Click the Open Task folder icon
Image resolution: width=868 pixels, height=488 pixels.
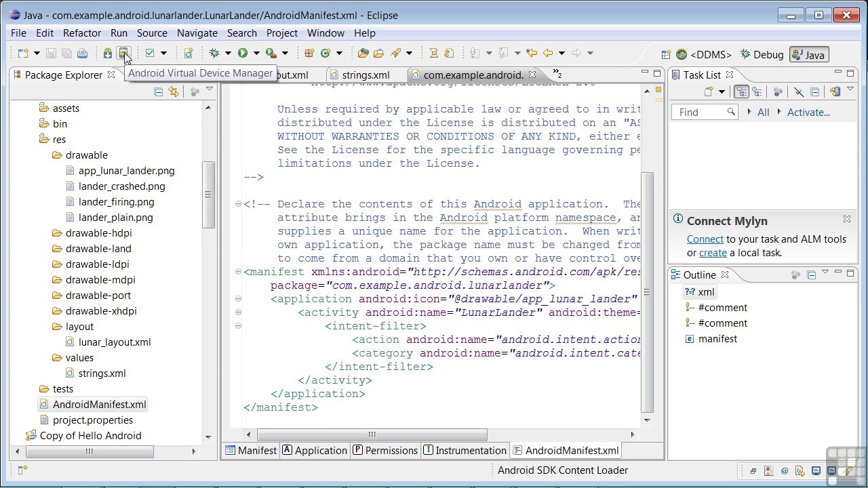click(x=378, y=53)
